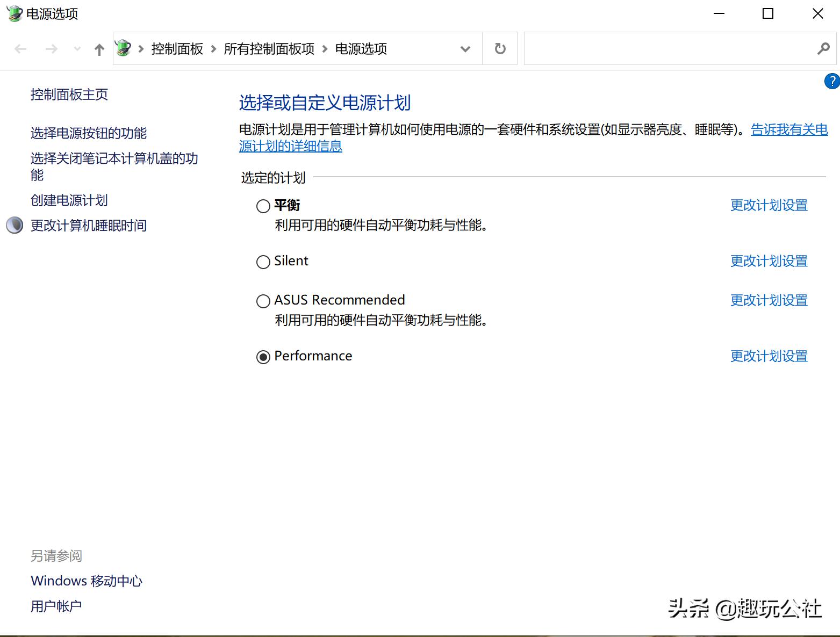Open 控制面板主页 in sidebar
840x637 pixels.
coord(69,95)
